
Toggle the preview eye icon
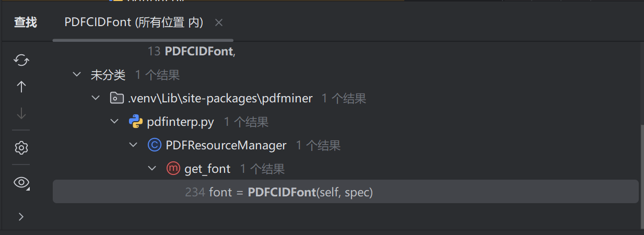coord(21,182)
